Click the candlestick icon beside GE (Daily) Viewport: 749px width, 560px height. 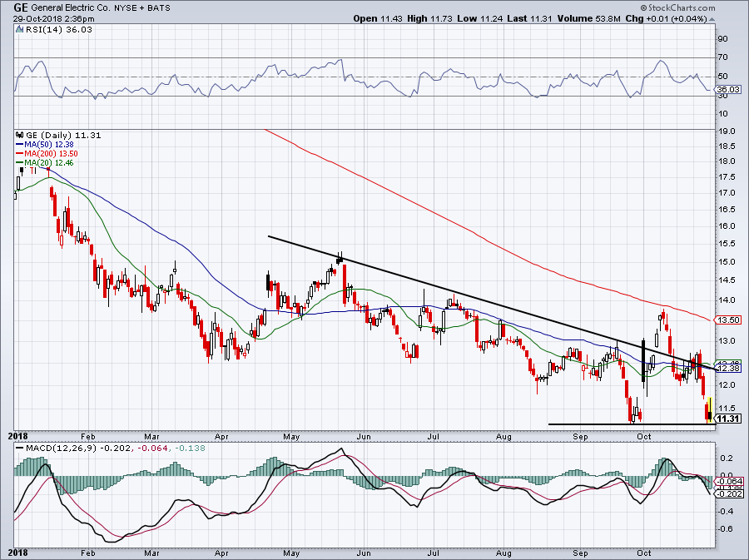point(20,135)
